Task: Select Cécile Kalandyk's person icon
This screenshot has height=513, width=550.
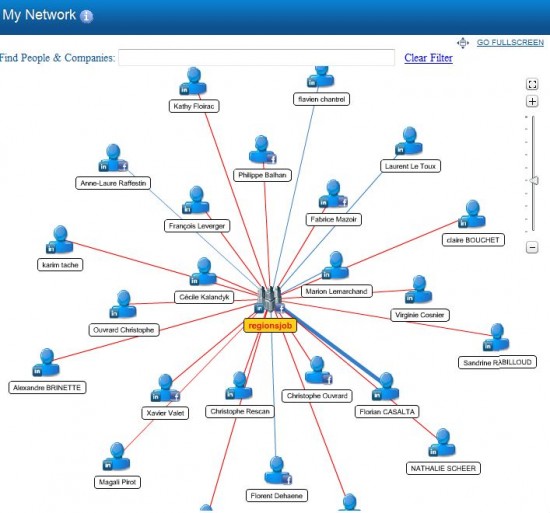Action: 203,271
